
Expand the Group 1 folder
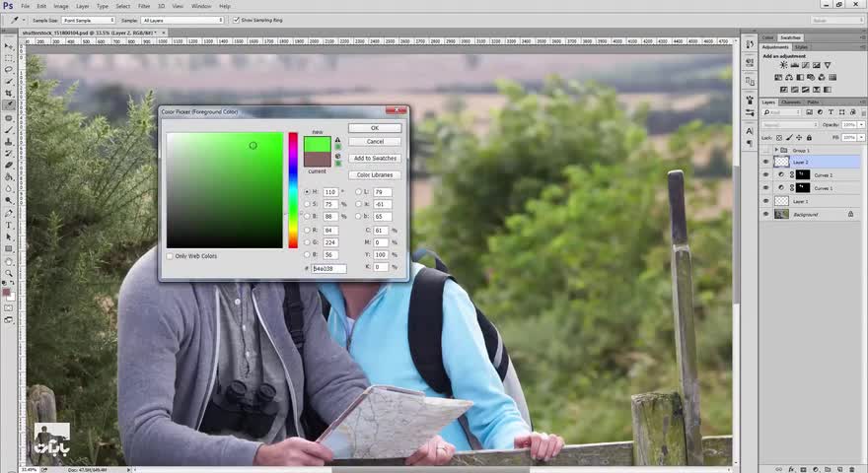(x=775, y=150)
